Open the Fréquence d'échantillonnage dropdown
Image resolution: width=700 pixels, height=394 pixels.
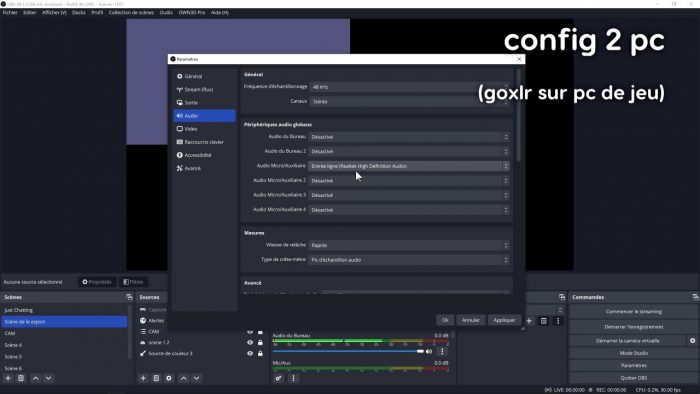tap(409, 87)
